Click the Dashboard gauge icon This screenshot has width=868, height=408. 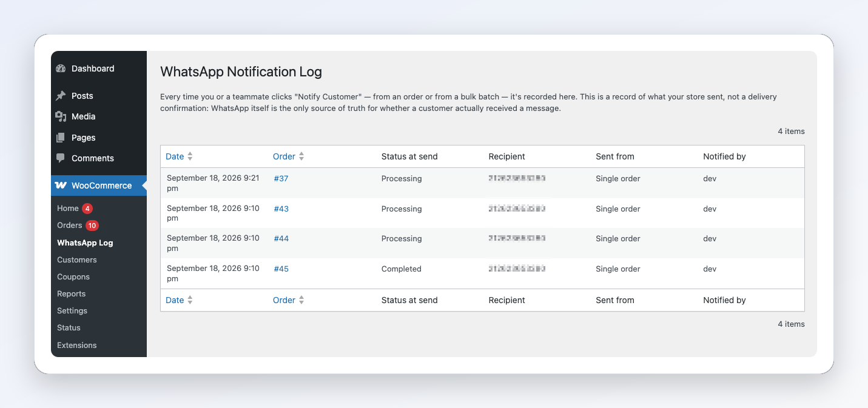(61, 69)
